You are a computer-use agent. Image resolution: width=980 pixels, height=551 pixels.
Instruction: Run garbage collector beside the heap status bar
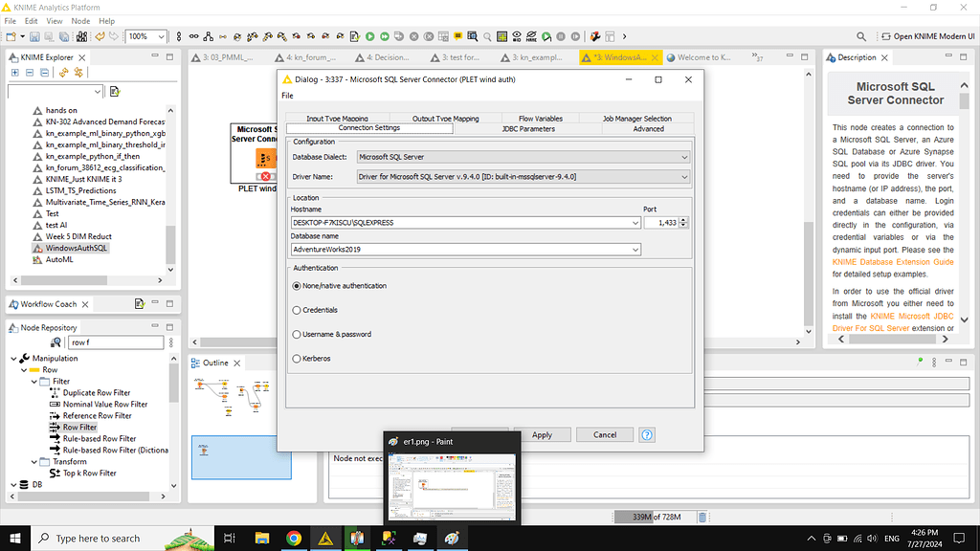pyautogui.click(x=702, y=517)
